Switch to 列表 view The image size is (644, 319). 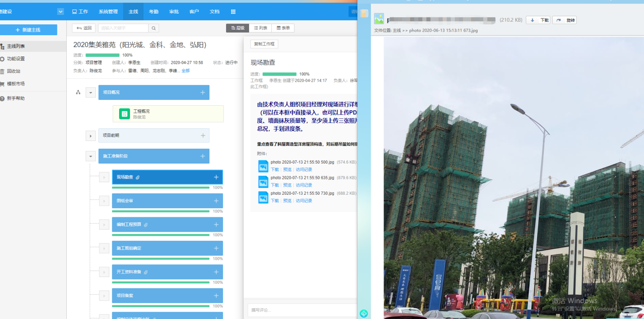260,28
